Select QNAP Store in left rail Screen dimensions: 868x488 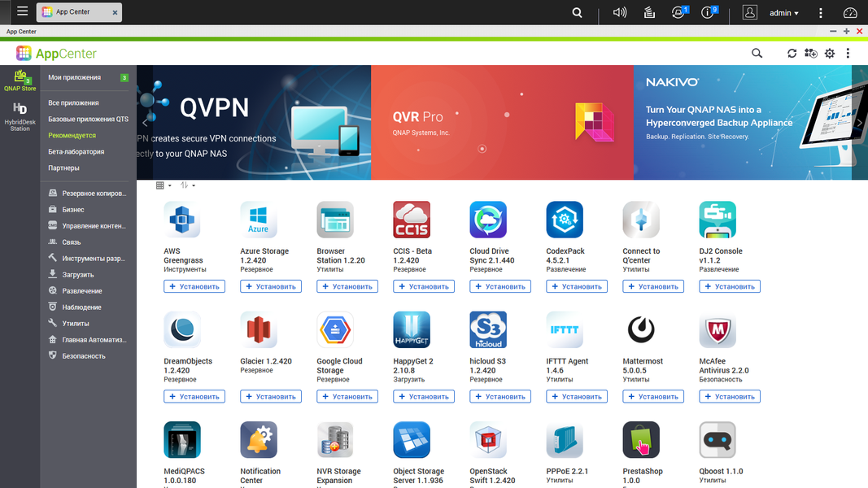tap(20, 81)
